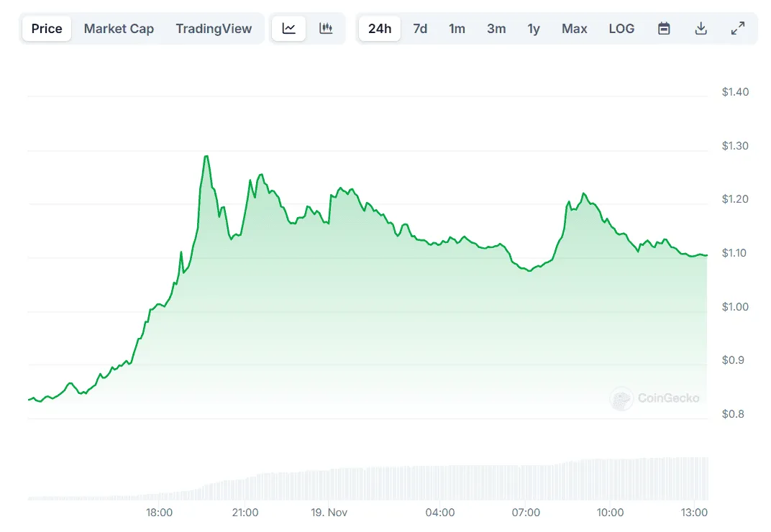
Task: Expand the Max time range view
Action: (574, 28)
